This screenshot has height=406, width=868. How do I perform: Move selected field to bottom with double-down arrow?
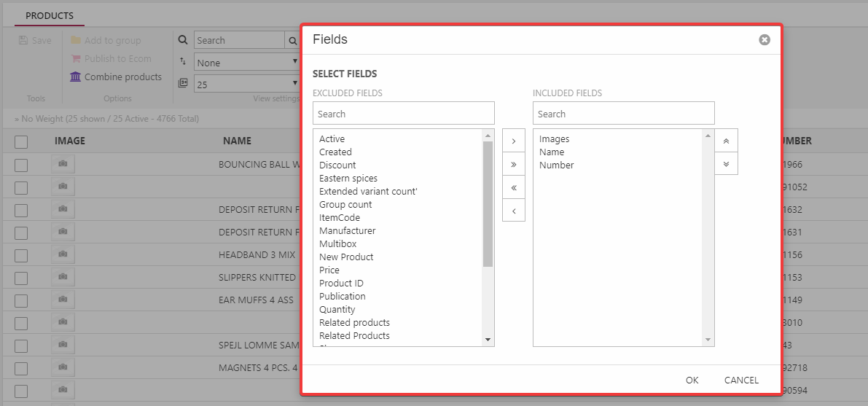(x=726, y=163)
